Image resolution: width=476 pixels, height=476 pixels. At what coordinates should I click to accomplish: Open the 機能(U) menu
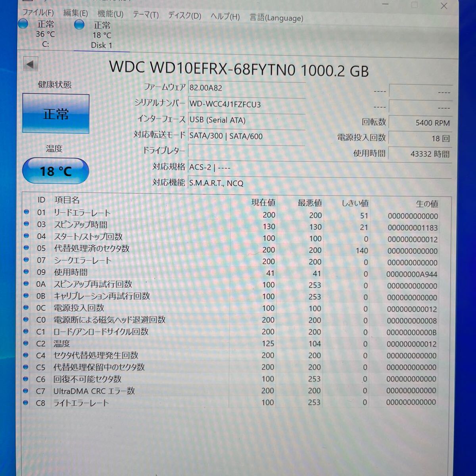[x=111, y=14]
